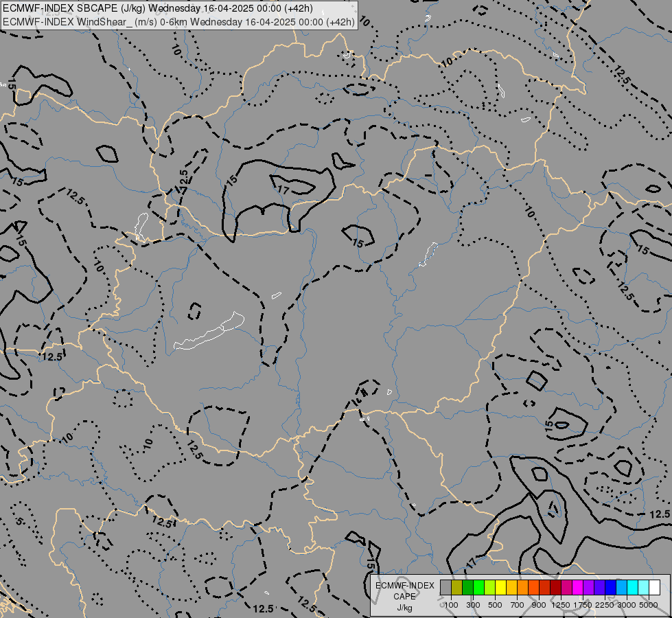The image size is (672, 618).
Task: Select the legend value 900
Action: click(539, 605)
